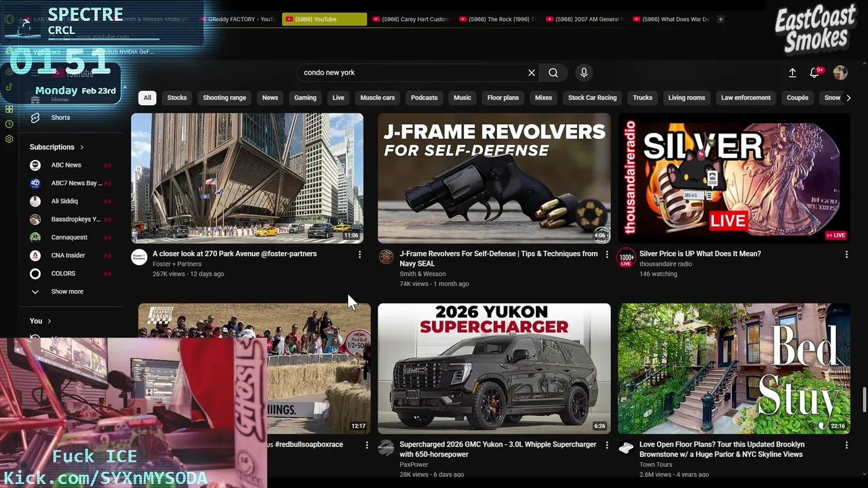Open the browser sidebar history clock icon

tap(9, 124)
